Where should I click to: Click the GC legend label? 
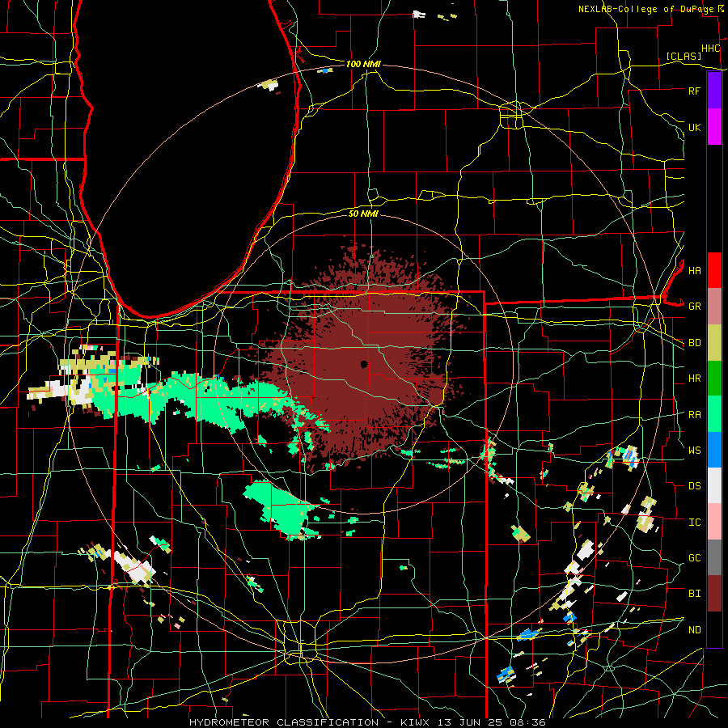[x=694, y=558]
